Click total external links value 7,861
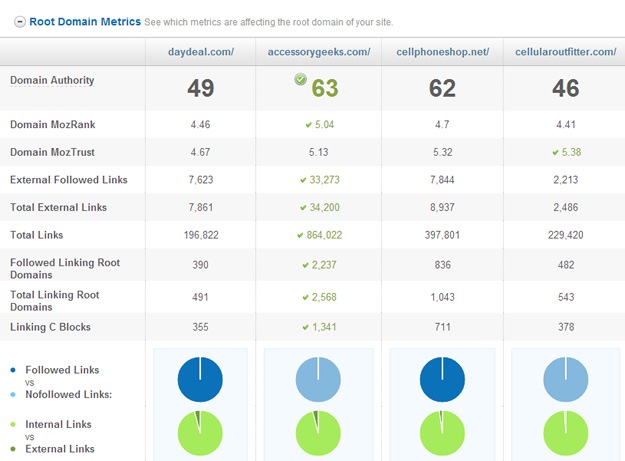 point(201,207)
